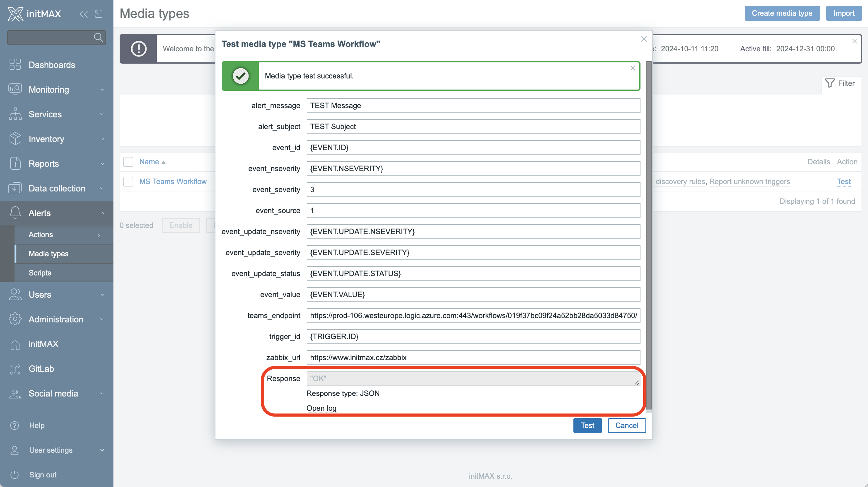
Task: Expand the Services menu chevron
Action: (102, 114)
